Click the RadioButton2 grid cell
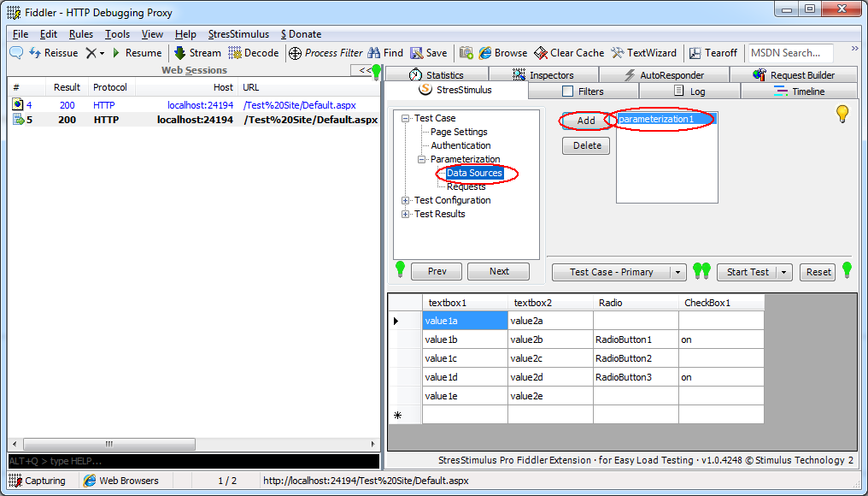868x496 pixels. click(x=636, y=358)
